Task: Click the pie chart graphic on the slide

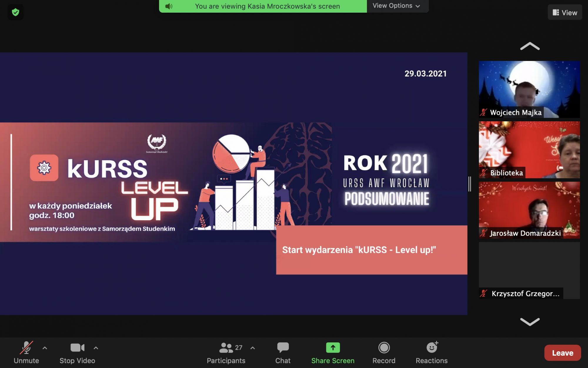Action: pos(231,154)
